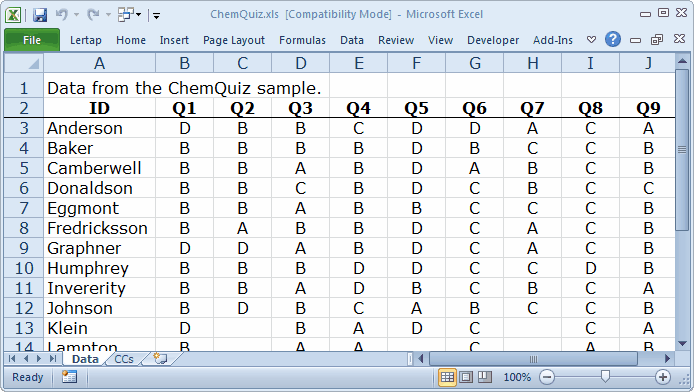Image resolution: width=694 pixels, height=392 pixels.
Task: Click the Insert Worksheet icon tab
Action: tap(160, 359)
